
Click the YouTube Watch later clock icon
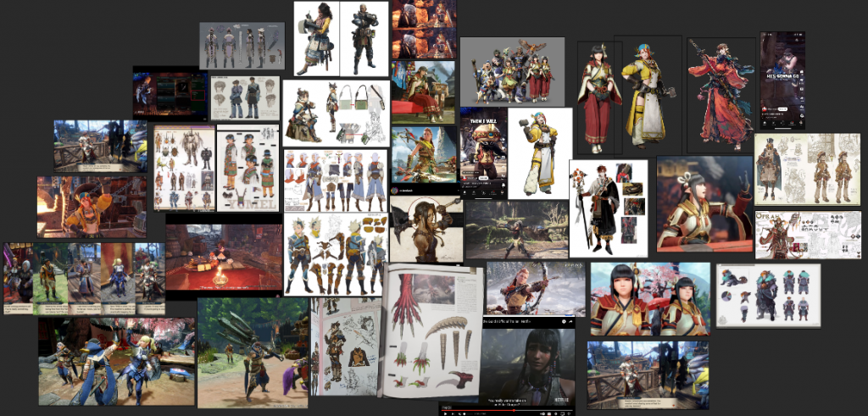[x=564, y=321]
